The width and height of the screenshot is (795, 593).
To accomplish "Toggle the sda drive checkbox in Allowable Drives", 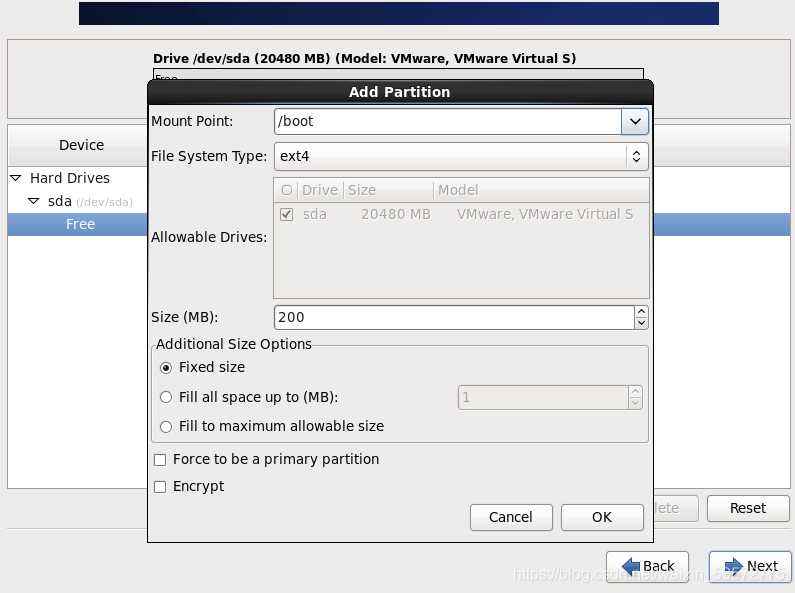I will [x=286, y=214].
